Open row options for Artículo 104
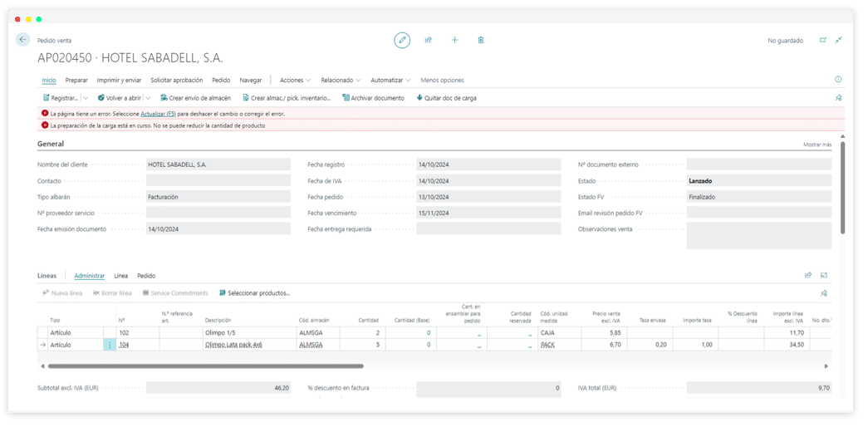This screenshot has width=868, height=427. (110, 344)
